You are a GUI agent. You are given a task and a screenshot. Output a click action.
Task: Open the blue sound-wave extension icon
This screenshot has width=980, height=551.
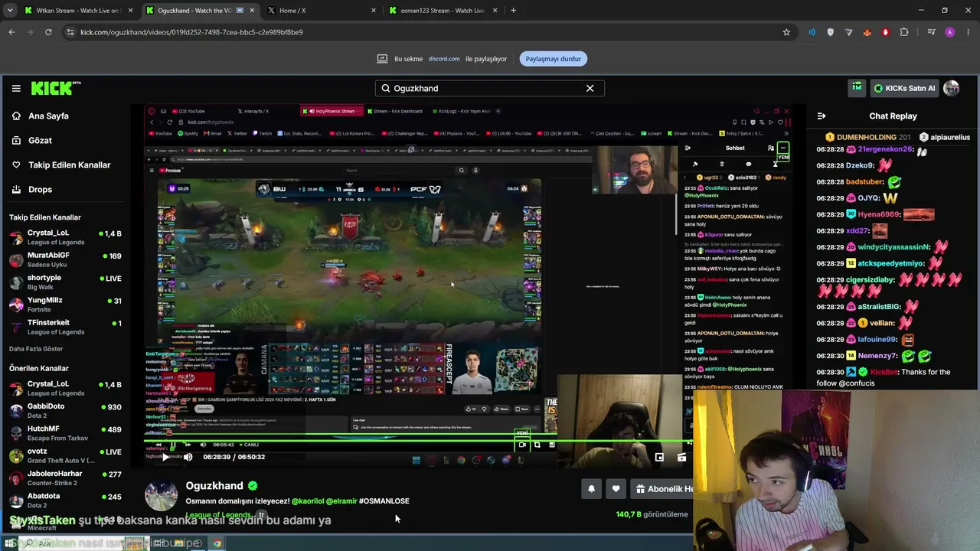pos(812,32)
